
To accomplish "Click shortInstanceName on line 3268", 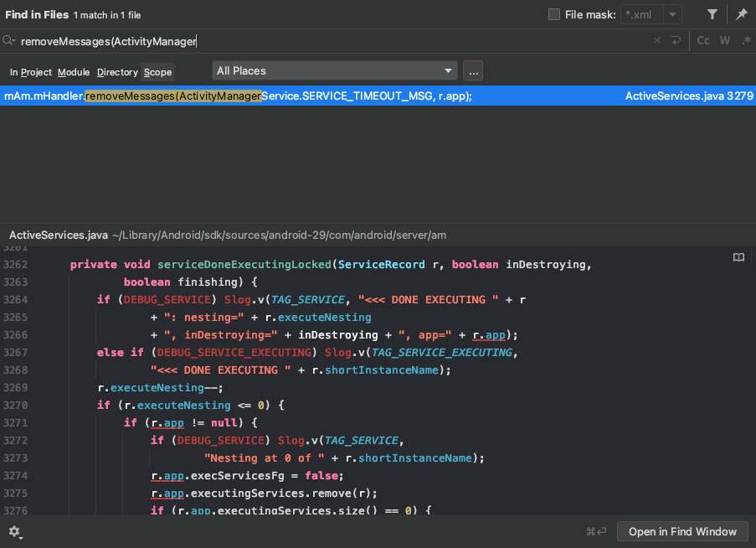I will tap(382, 370).
